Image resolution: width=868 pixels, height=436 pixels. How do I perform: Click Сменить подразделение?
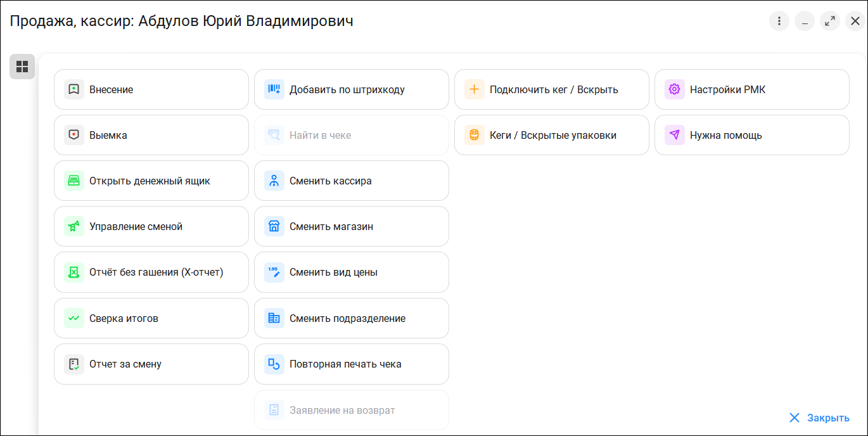pyautogui.click(x=351, y=318)
